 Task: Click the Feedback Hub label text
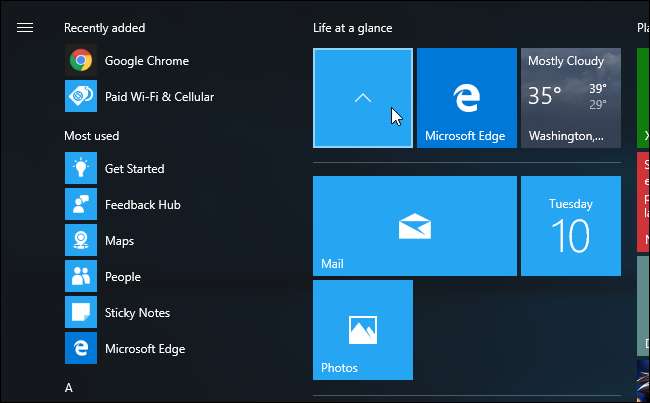[x=143, y=204]
